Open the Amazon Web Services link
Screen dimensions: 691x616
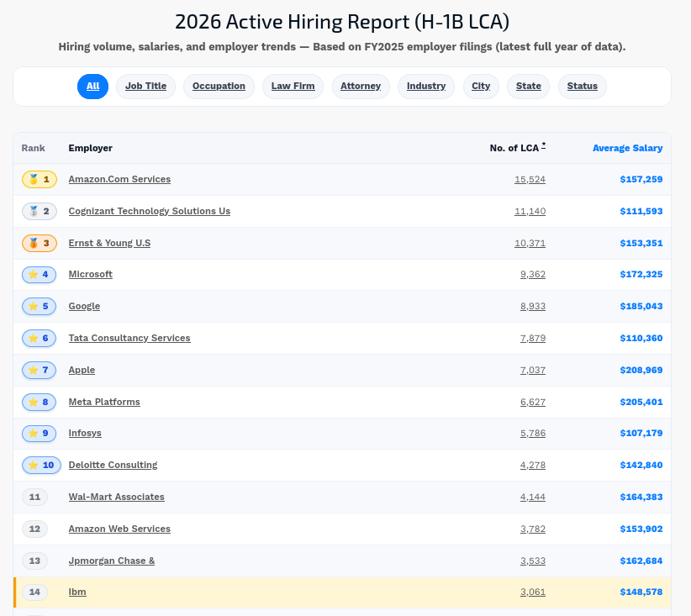119,529
